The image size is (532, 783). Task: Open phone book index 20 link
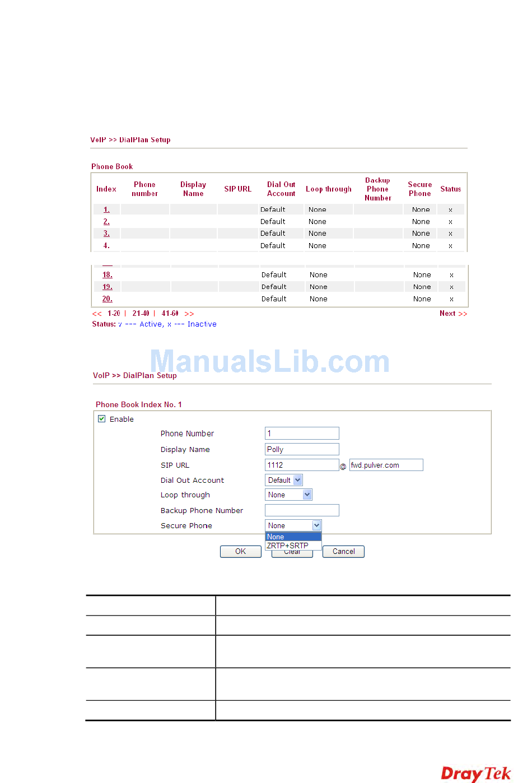(108, 299)
